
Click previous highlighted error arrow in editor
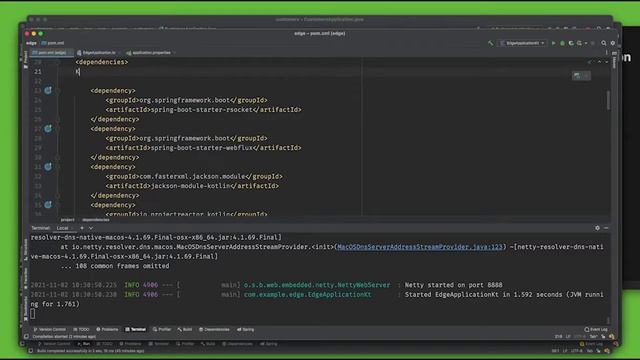click(x=599, y=62)
